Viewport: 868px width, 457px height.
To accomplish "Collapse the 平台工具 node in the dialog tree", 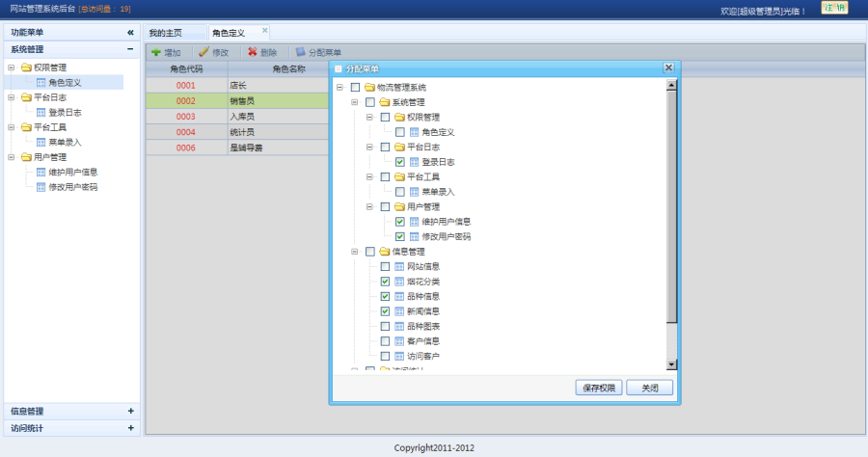I will coord(369,177).
